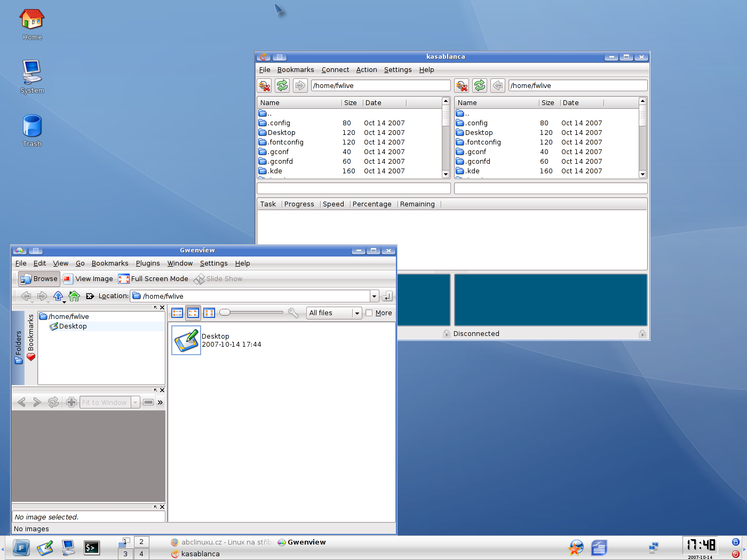This screenshot has width=747, height=560.
Task: Open the main menu F button in the panel
Action: click(x=21, y=548)
